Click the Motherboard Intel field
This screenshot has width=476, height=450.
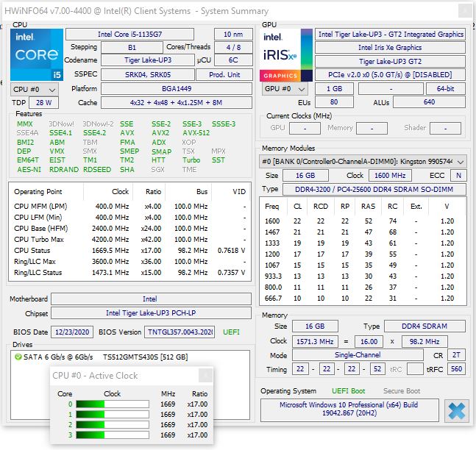(151, 299)
